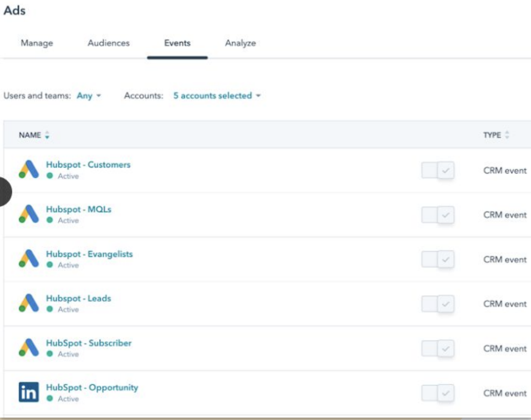Click the Users and teams label

pos(37,95)
